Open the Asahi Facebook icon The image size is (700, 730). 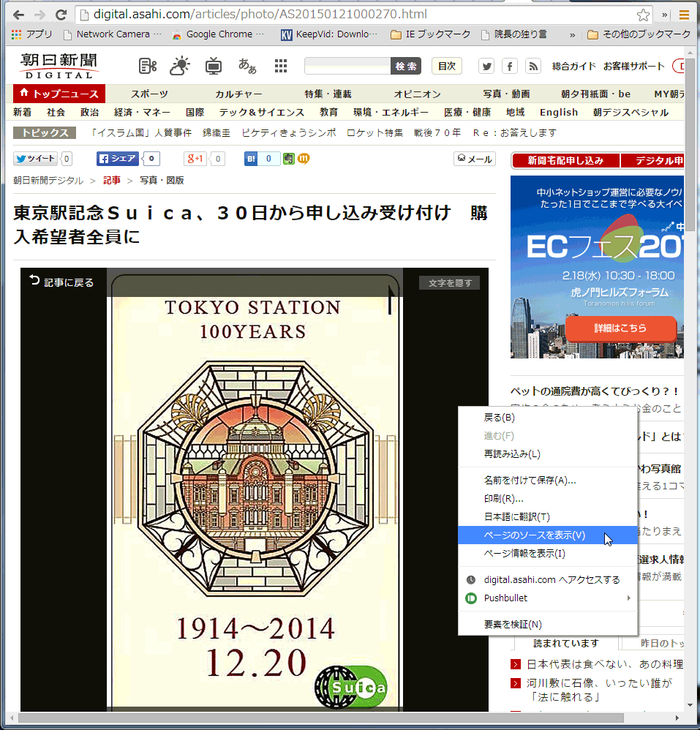510,66
